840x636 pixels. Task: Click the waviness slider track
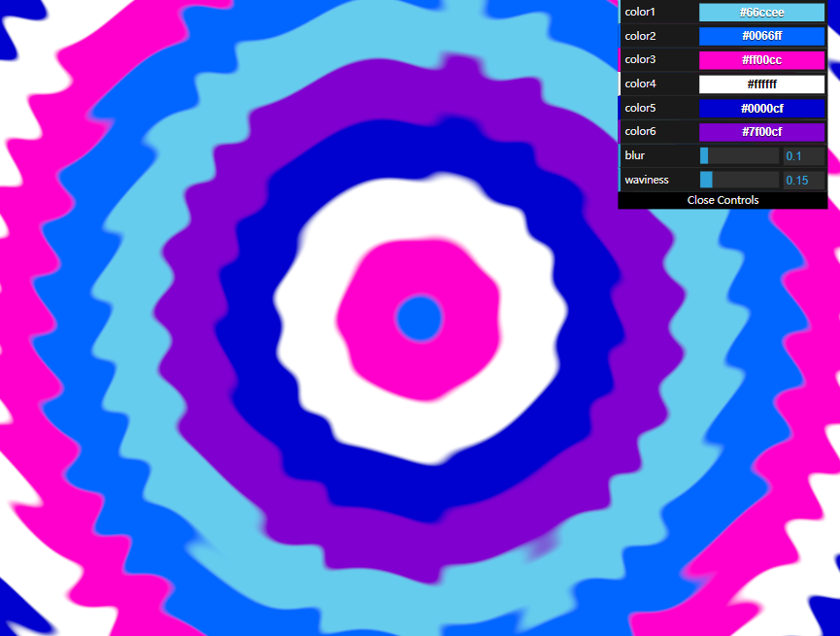pyautogui.click(x=739, y=180)
